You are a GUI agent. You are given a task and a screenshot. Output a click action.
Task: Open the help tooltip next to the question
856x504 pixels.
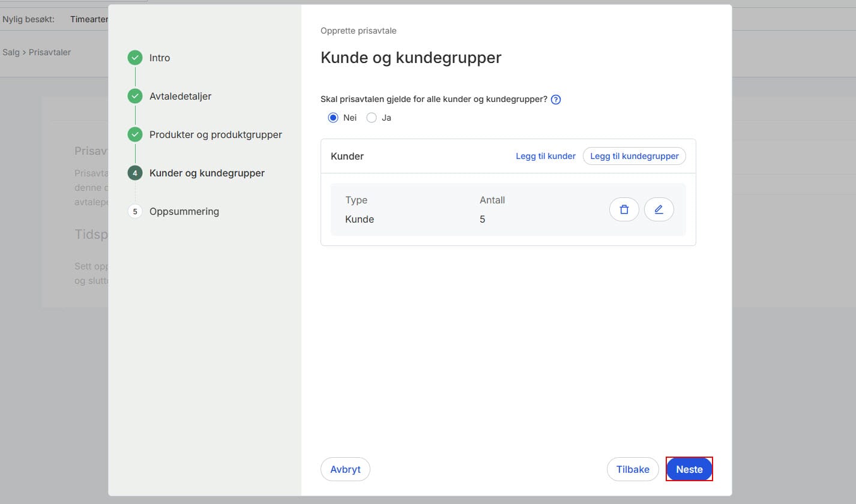(x=555, y=99)
